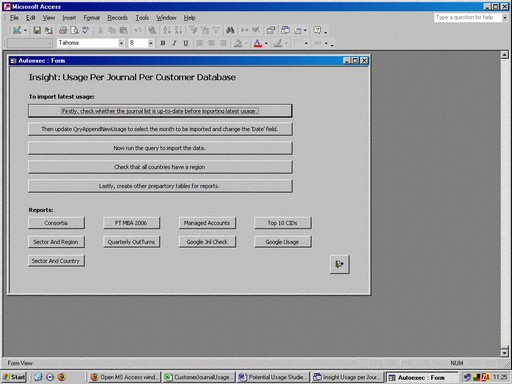Open the Sector And Region report
Image resolution: width=512 pixels, height=384 pixels.
[56, 242]
